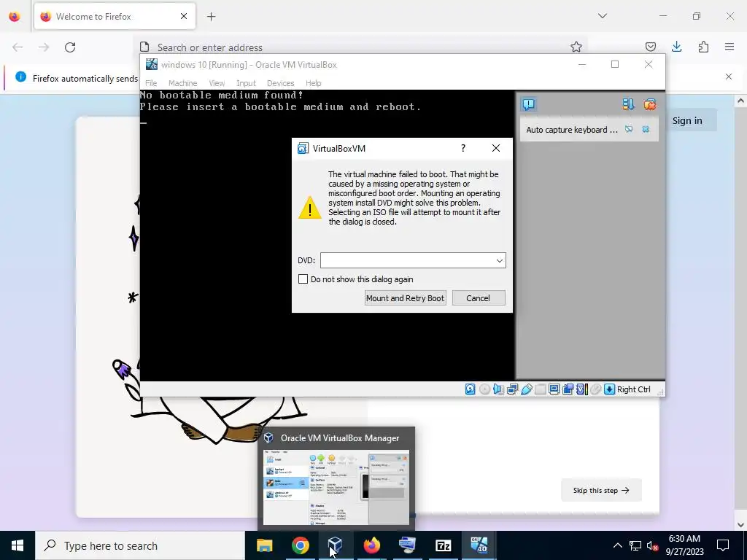Open the Devices menu
Image resolution: width=747 pixels, height=560 pixels.
[281, 83]
